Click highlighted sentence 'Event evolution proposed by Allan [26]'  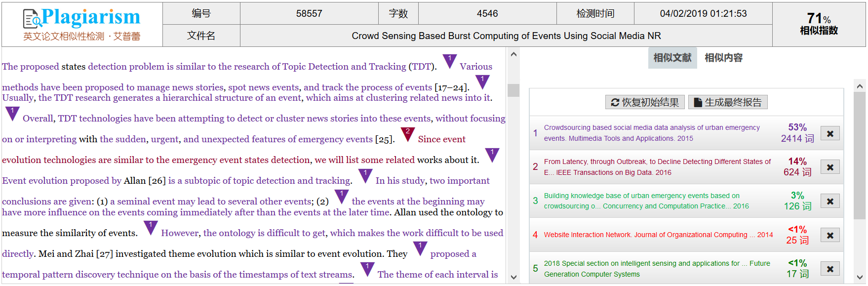click(177, 181)
